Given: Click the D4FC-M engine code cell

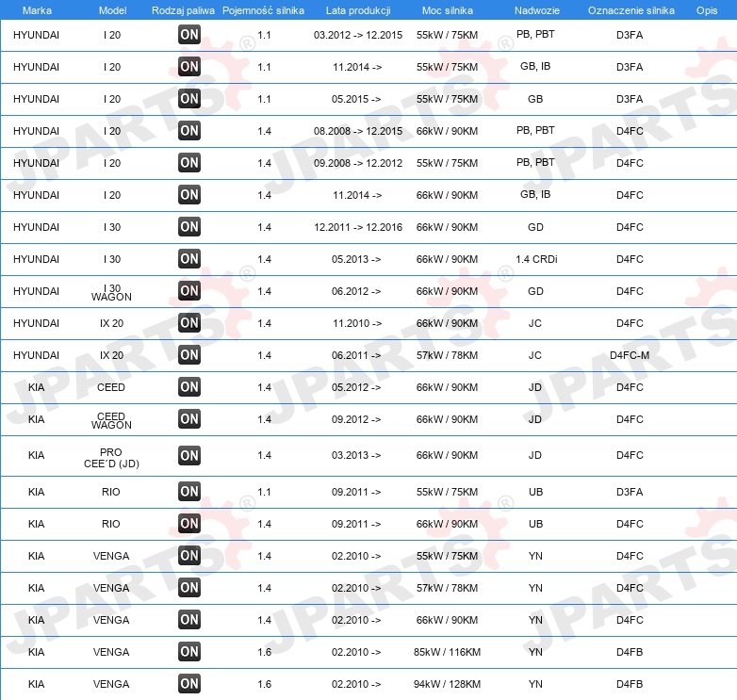Looking at the screenshot, I should point(630,355).
